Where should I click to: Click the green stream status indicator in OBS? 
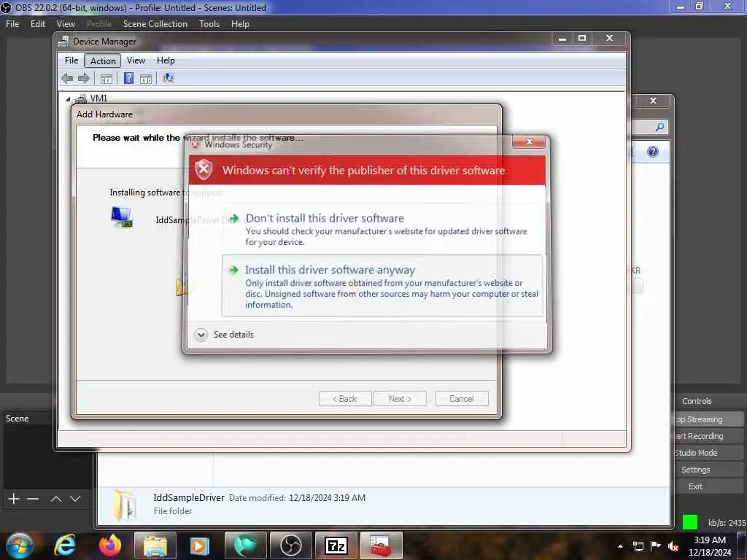pos(690,522)
